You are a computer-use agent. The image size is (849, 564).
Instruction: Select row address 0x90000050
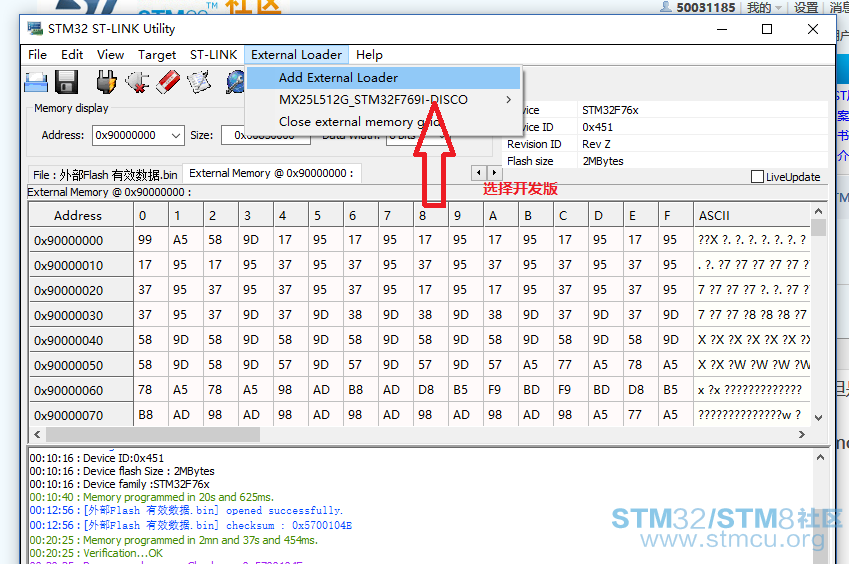(81, 365)
